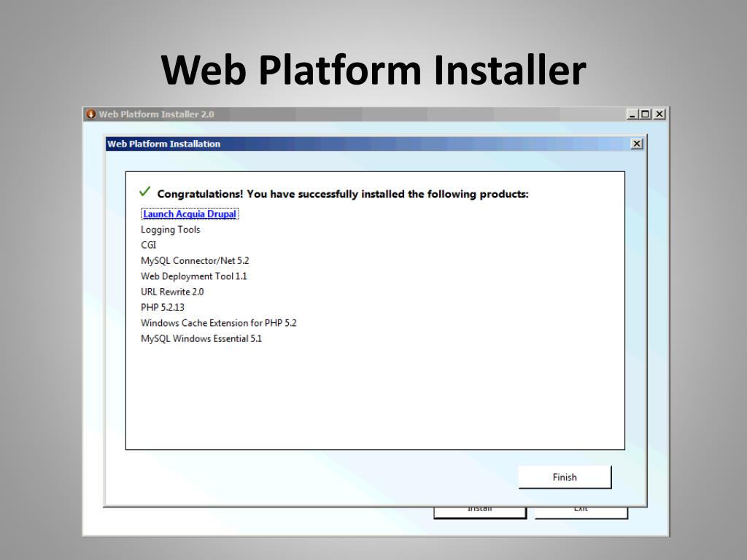Viewport: 747px width, 560px height.
Task: Select the Web Deployment Tool 1.1 entry
Action: 194,276
